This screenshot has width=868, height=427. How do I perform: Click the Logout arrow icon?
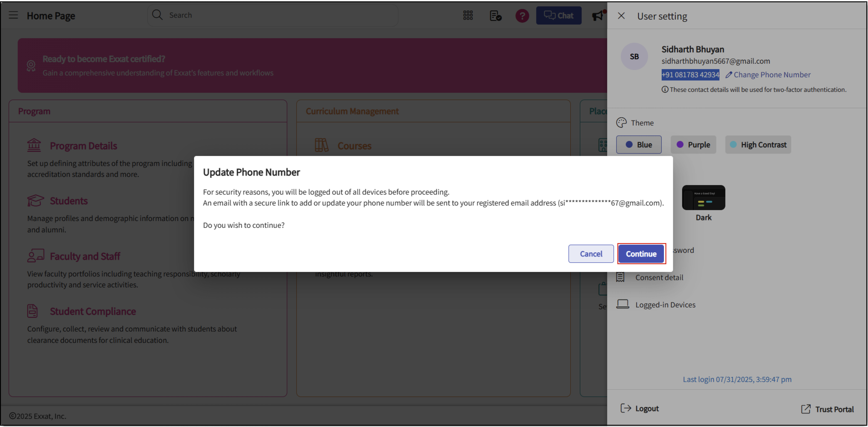click(x=626, y=408)
